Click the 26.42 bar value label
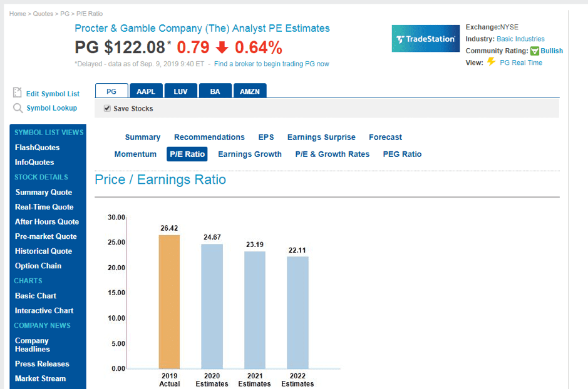588x389 pixels. pyautogui.click(x=169, y=228)
